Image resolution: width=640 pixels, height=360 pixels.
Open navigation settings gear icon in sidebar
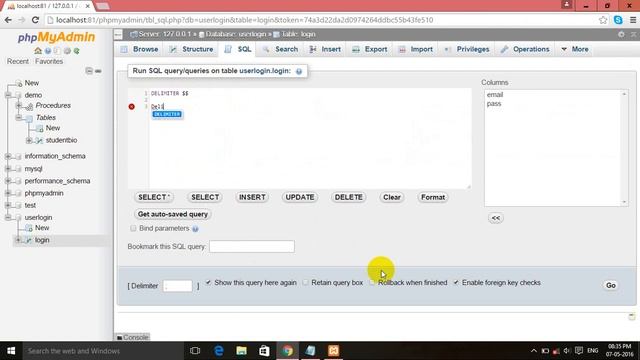(x=67, y=51)
